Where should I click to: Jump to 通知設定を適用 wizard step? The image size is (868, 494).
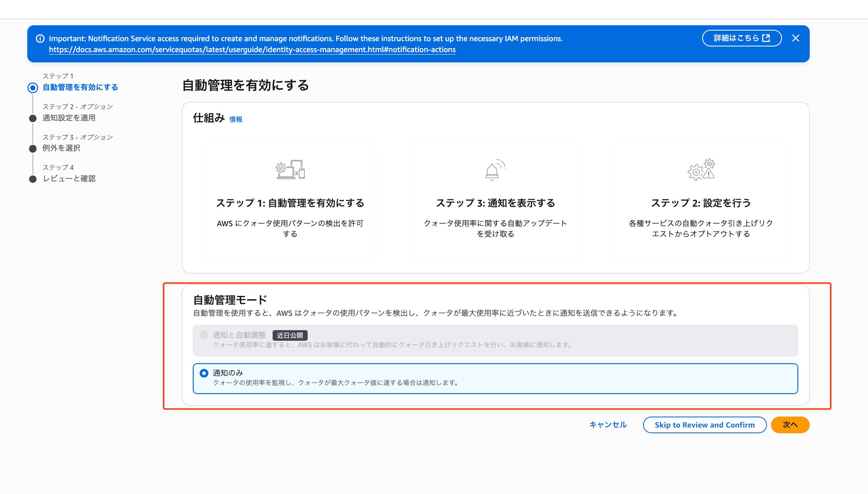click(69, 118)
